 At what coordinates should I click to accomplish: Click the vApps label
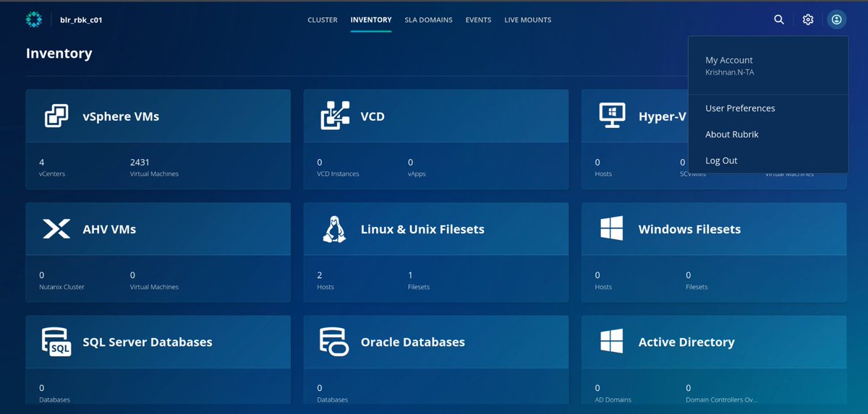(x=417, y=174)
